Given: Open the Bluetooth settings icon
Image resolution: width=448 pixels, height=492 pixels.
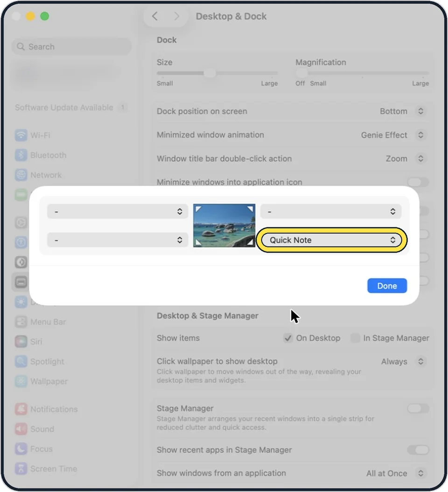Looking at the screenshot, I should [21, 155].
